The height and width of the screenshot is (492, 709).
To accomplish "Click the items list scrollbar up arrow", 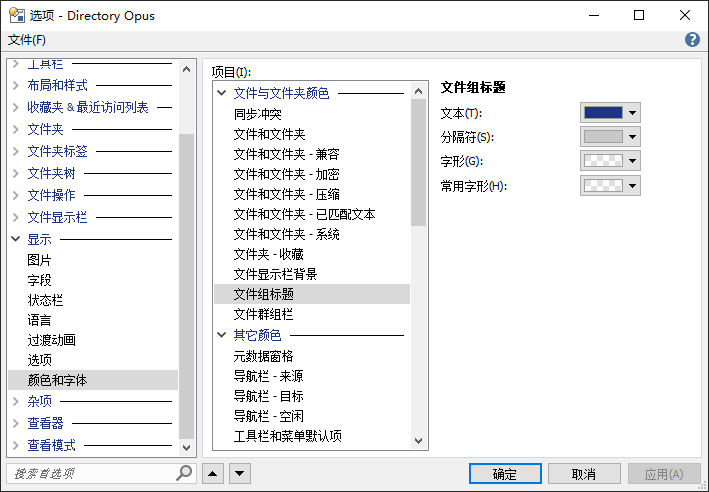I will (x=419, y=91).
